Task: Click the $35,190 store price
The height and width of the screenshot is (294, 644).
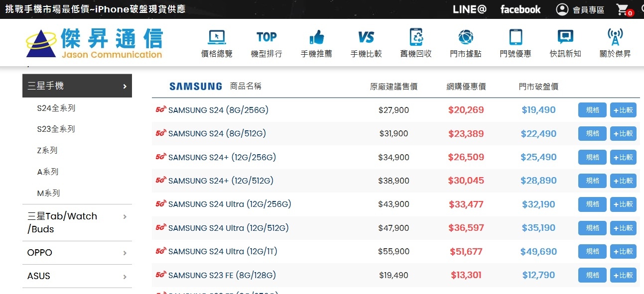Action: tap(538, 228)
